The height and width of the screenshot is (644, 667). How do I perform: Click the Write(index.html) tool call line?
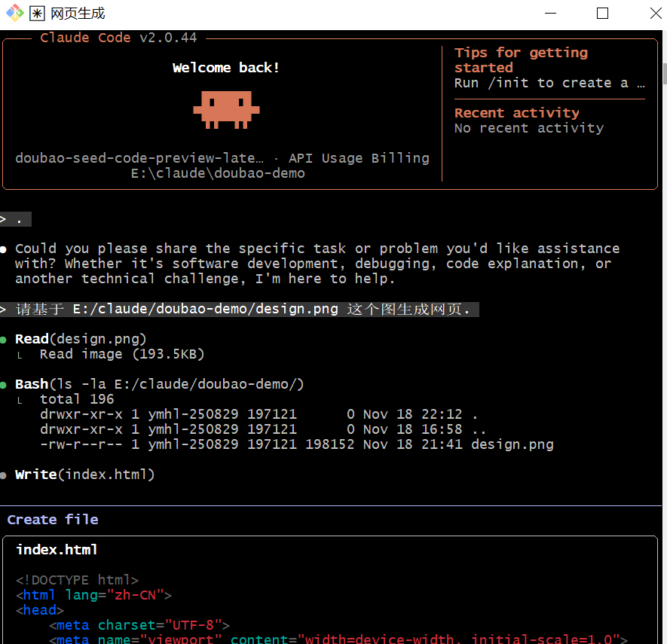point(85,475)
